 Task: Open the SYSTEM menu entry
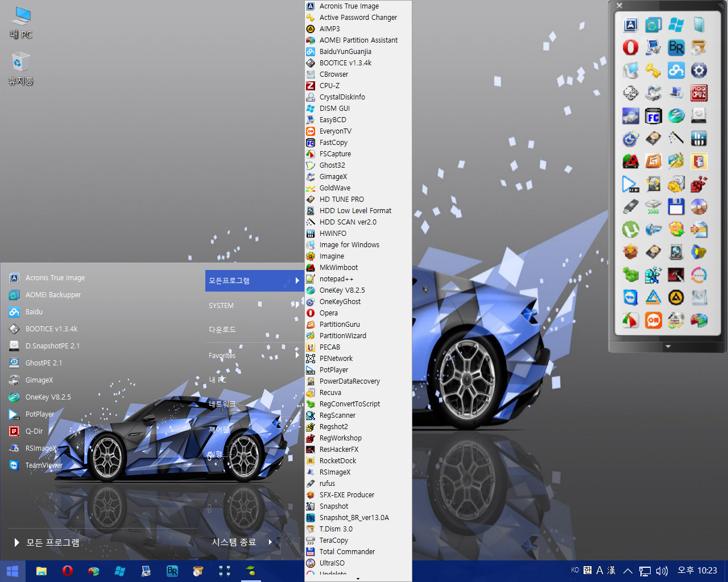[x=221, y=306]
